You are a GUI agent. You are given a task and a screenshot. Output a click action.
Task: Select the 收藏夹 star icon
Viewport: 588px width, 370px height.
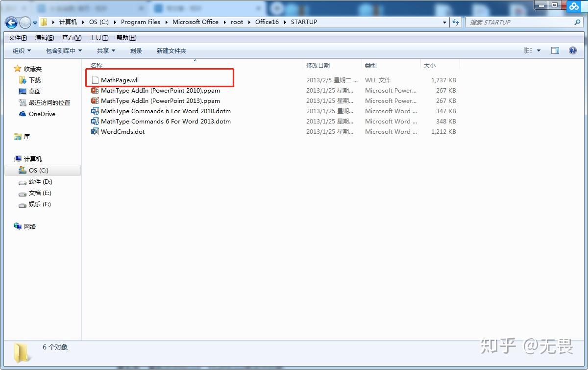click(18, 69)
